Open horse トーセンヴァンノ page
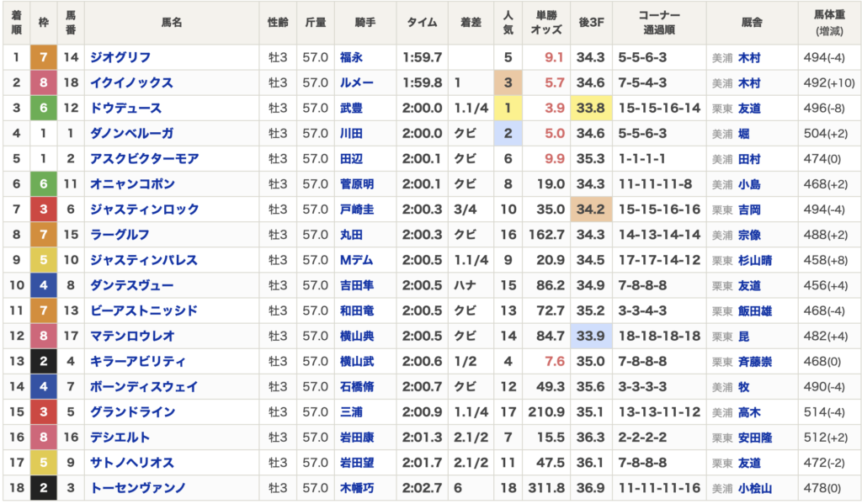The image size is (862, 504). point(138,487)
